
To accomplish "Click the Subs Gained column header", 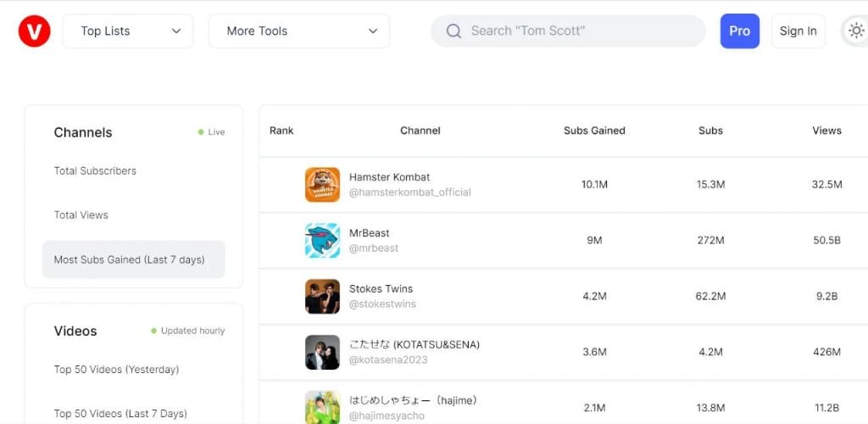I will 594,131.
